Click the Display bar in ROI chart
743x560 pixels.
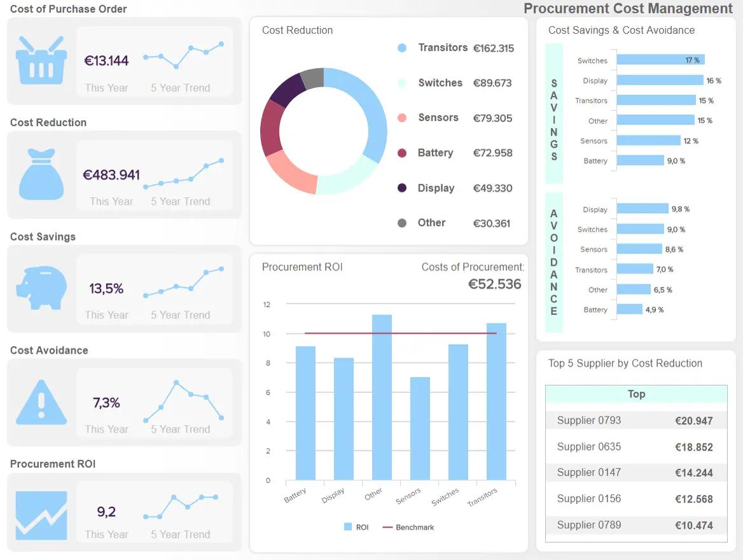[344, 419]
